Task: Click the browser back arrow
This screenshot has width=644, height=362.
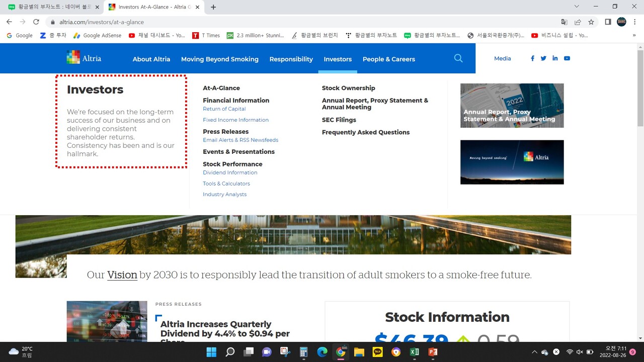Action: tap(9, 22)
